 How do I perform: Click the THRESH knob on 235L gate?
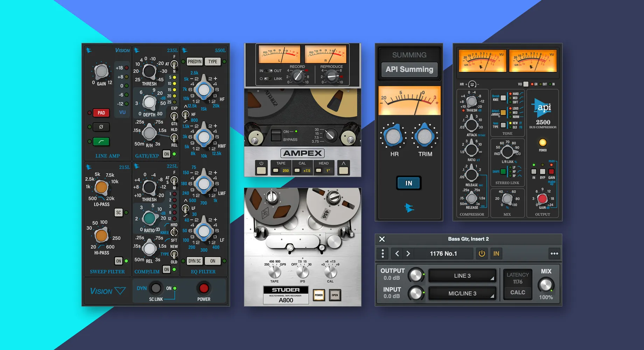[x=149, y=71]
